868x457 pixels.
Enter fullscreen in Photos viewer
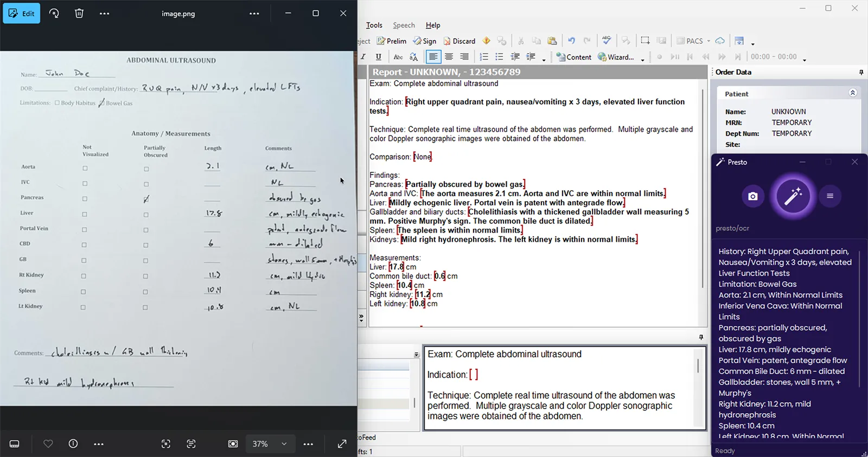point(342,444)
